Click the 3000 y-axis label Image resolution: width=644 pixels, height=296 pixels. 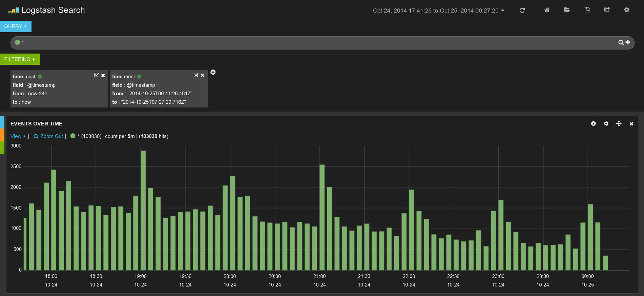[16, 146]
